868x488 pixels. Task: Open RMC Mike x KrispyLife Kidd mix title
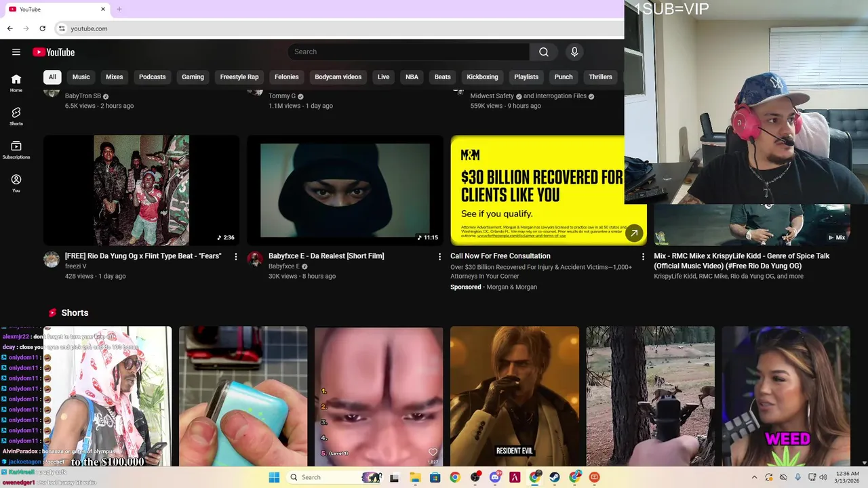pos(742,260)
